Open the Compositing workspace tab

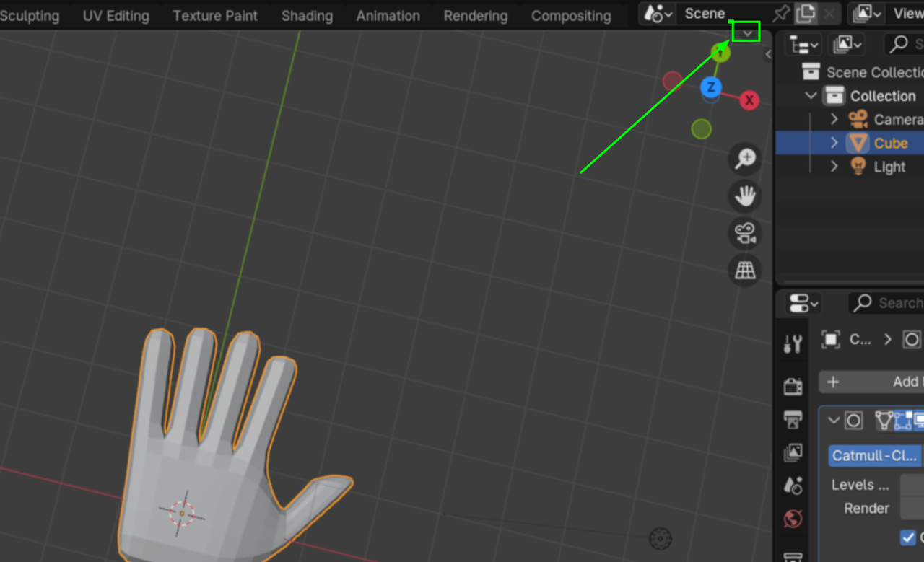570,15
